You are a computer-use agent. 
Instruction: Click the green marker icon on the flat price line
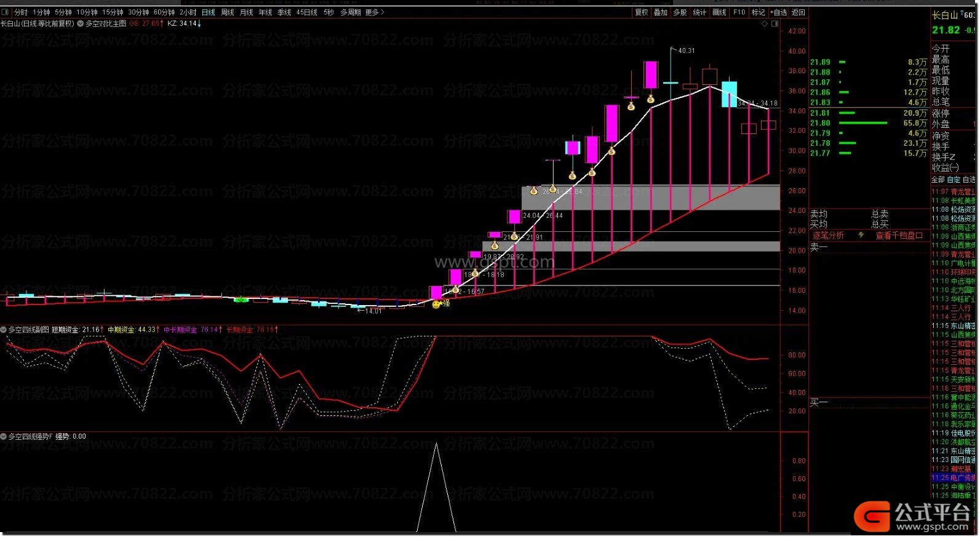coord(241,300)
